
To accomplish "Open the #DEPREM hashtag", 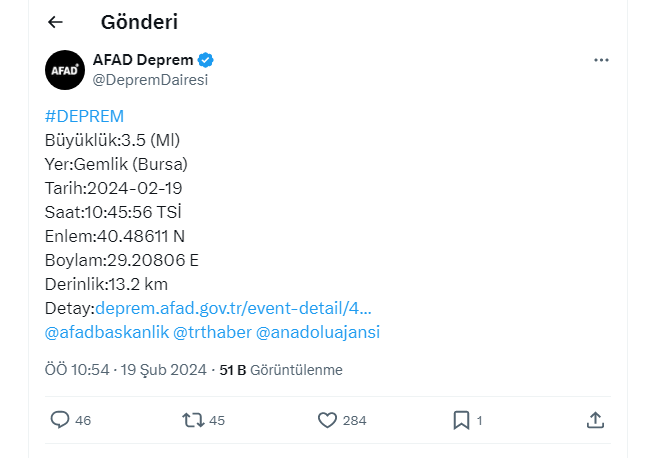I will coord(84,116).
